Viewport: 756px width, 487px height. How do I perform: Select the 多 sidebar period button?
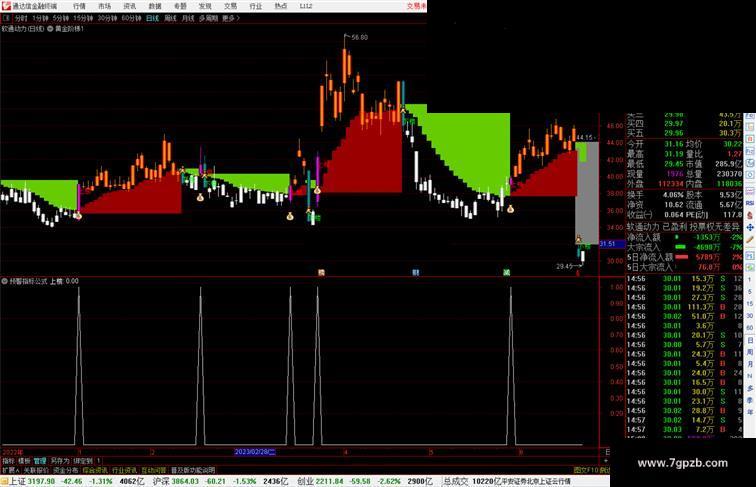click(750, 388)
